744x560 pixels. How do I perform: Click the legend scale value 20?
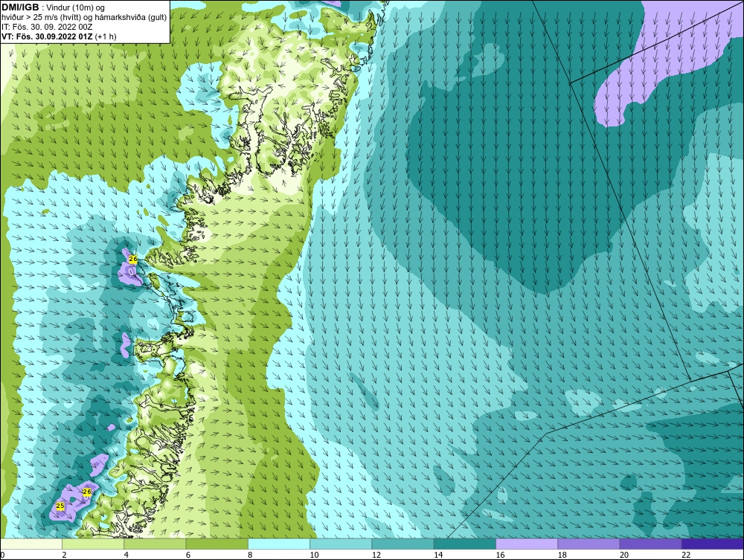point(623,556)
